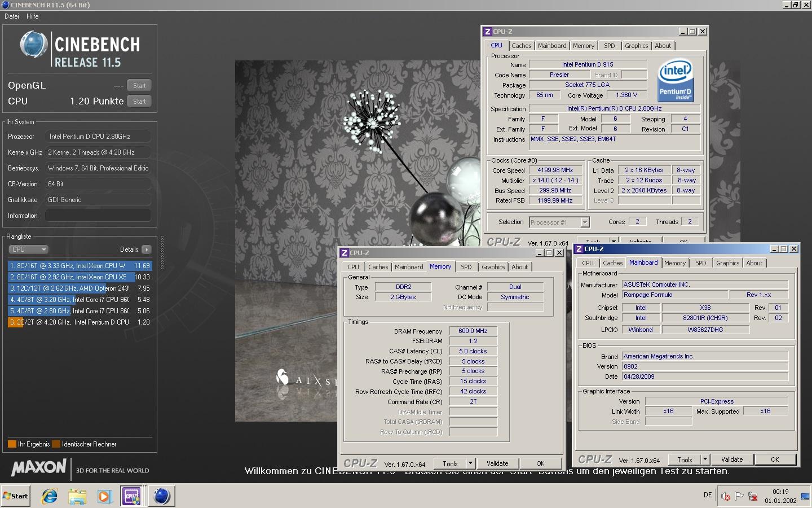This screenshot has height=508, width=812.
Task: Click the CPU-Z icon in Memory window title
Action: 345,253
